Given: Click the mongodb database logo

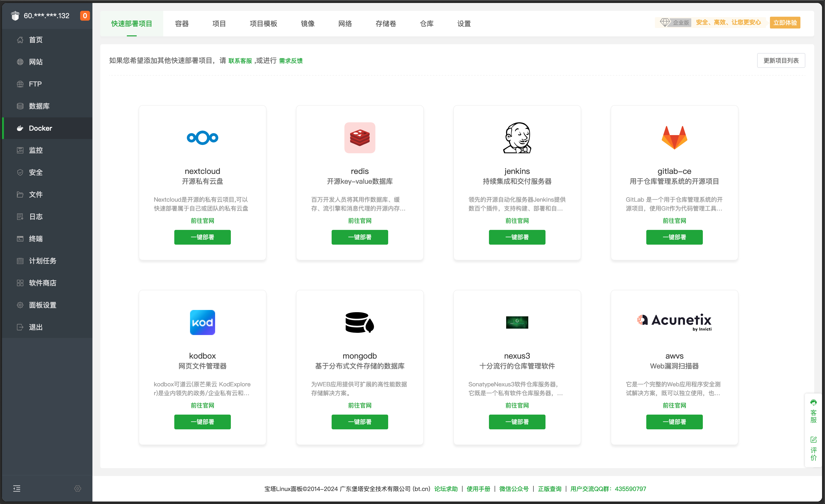Looking at the screenshot, I should (x=360, y=322).
